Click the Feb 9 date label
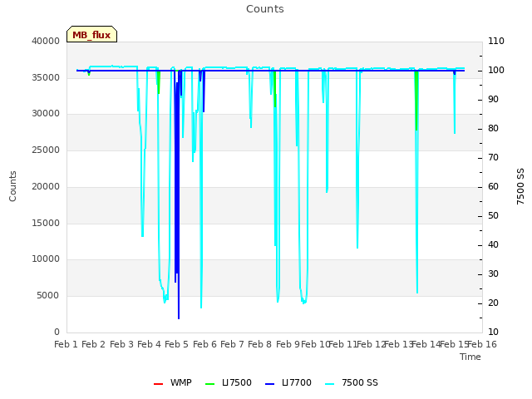 coord(288,345)
